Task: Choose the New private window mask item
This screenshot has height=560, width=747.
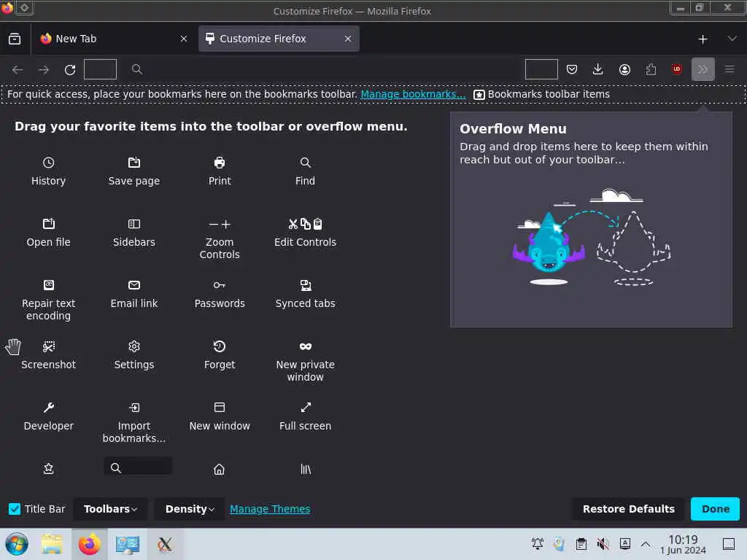Action: tap(305, 362)
